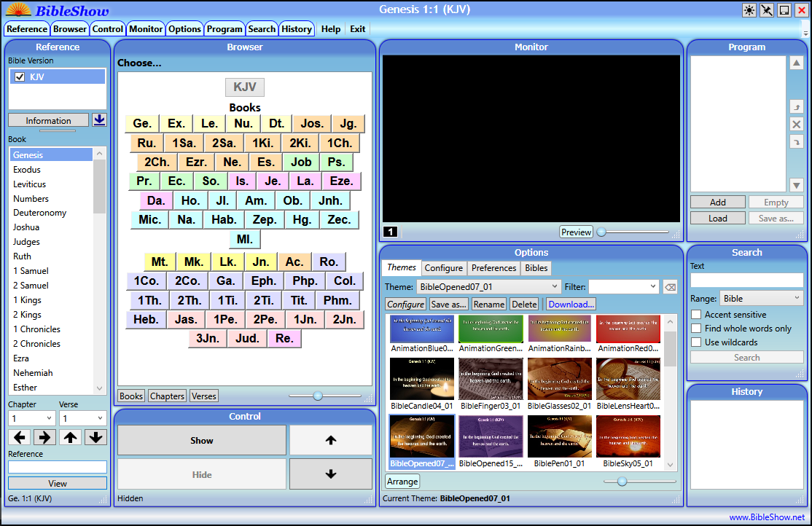
Task: Remove program item with X icon
Action: (x=797, y=124)
